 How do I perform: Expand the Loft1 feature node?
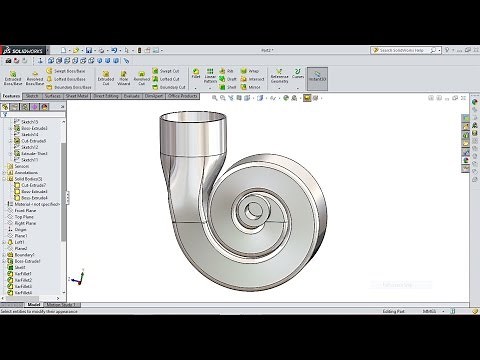coord(4,242)
